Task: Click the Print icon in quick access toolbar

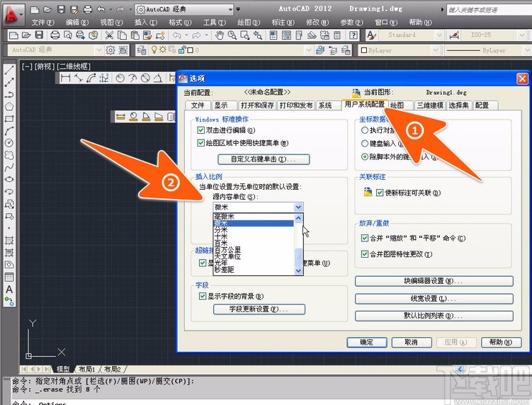Action: [87, 11]
